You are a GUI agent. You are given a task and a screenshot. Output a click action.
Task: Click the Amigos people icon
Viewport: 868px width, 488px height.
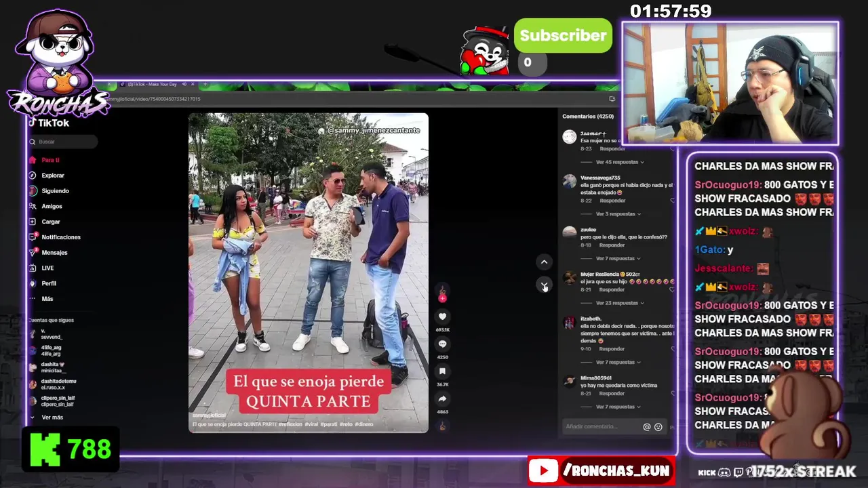pos(33,206)
